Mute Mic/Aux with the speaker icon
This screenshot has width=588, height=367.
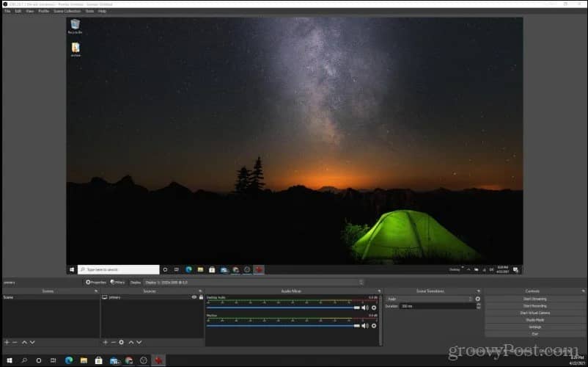[365, 326]
